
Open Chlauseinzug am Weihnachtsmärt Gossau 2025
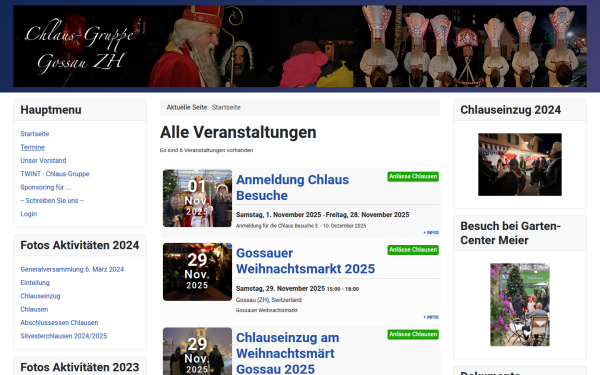coord(288,353)
